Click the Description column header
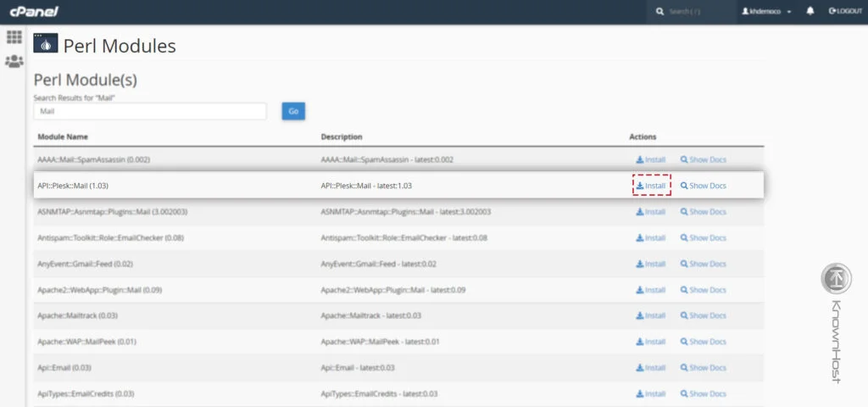 point(342,137)
